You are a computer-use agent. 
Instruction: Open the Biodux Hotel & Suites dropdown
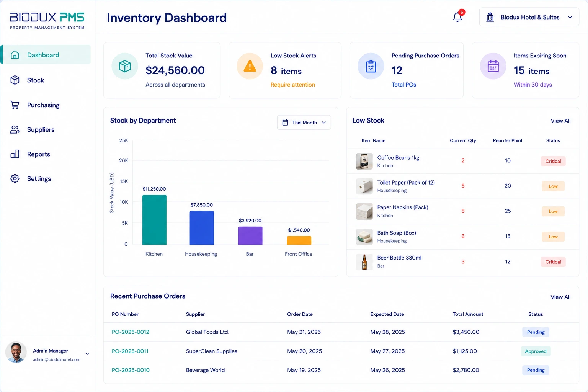pyautogui.click(x=529, y=17)
